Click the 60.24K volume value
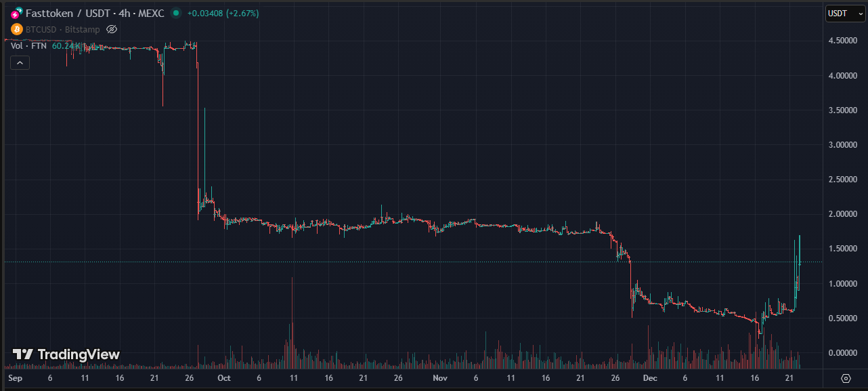 (x=66, y=45)
